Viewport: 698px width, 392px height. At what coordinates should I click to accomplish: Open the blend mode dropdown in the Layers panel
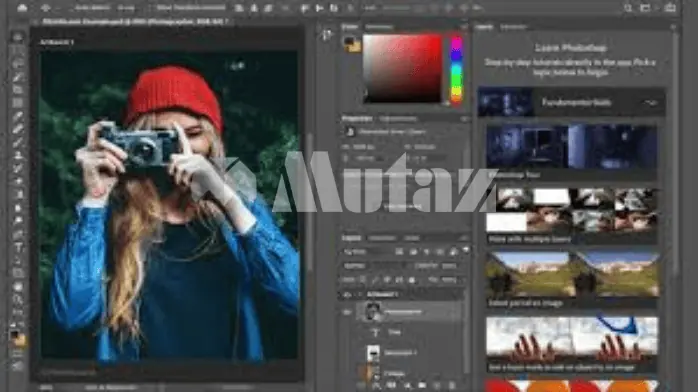coord(373,266)
